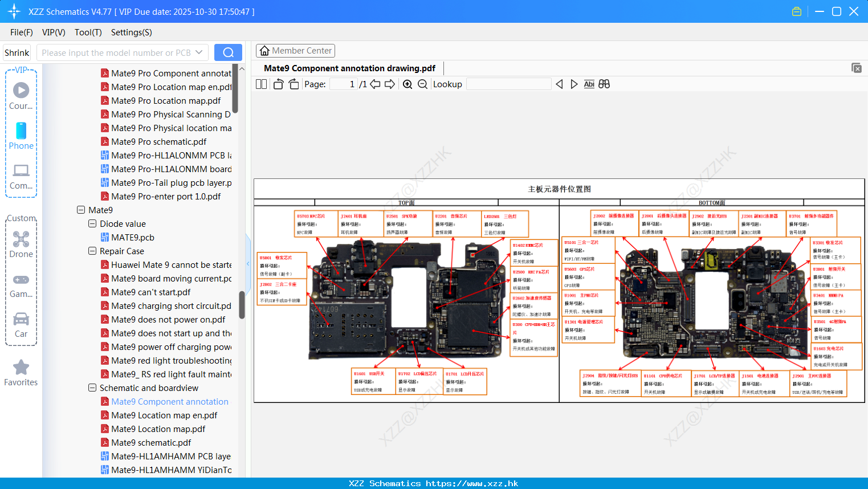The height and width of the screenshot is (489, 868).
Task: Click the binoculars search icon
Action: pos(604,84)
